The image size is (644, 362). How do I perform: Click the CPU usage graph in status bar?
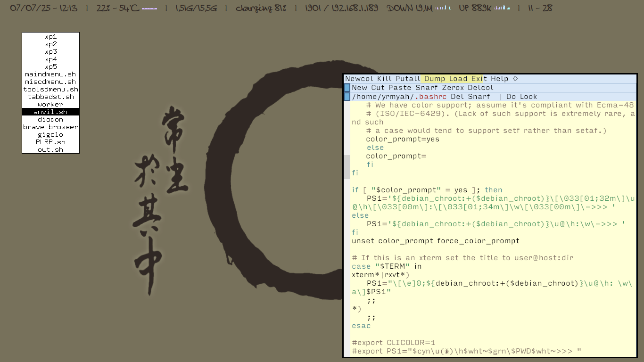click(x=149, y=8)
